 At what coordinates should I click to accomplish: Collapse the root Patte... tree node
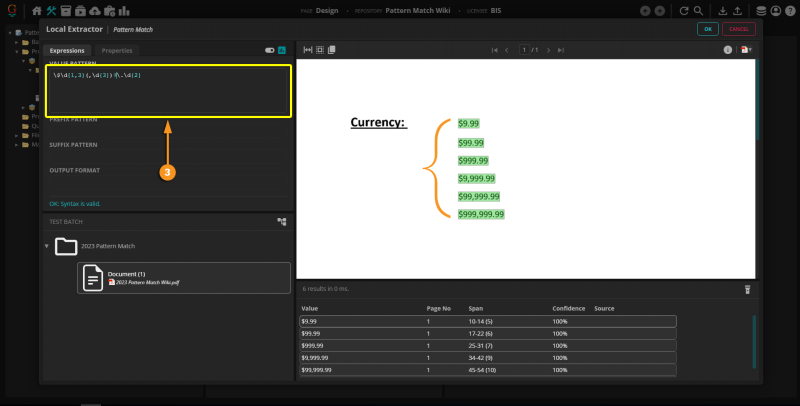coord(10,33)
